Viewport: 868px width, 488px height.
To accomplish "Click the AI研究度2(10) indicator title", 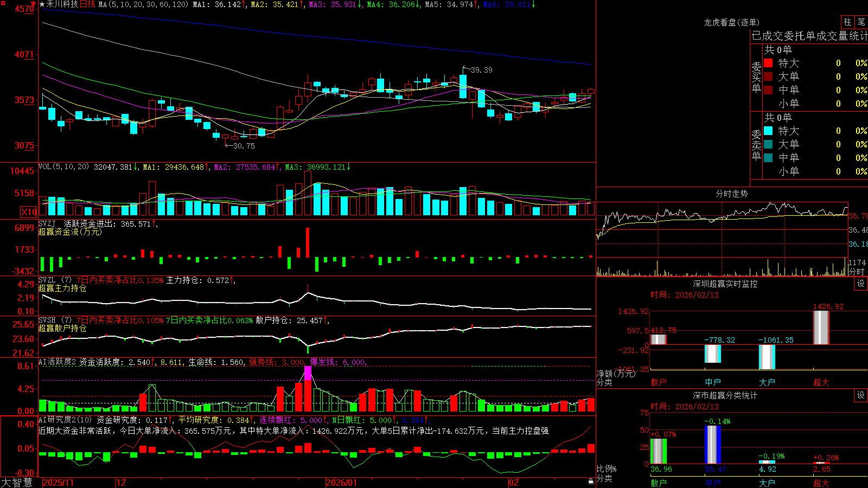I will pyautogui.click(x=65, y=420).
